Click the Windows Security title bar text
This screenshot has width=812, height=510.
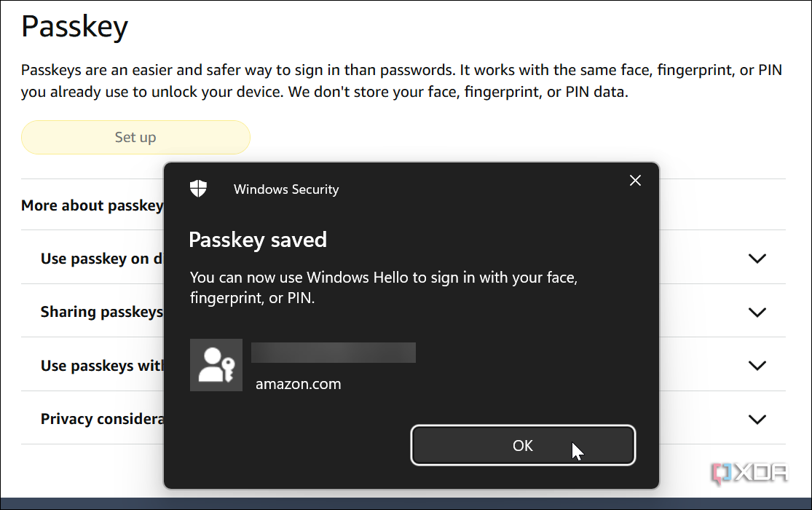coord(285,189)
